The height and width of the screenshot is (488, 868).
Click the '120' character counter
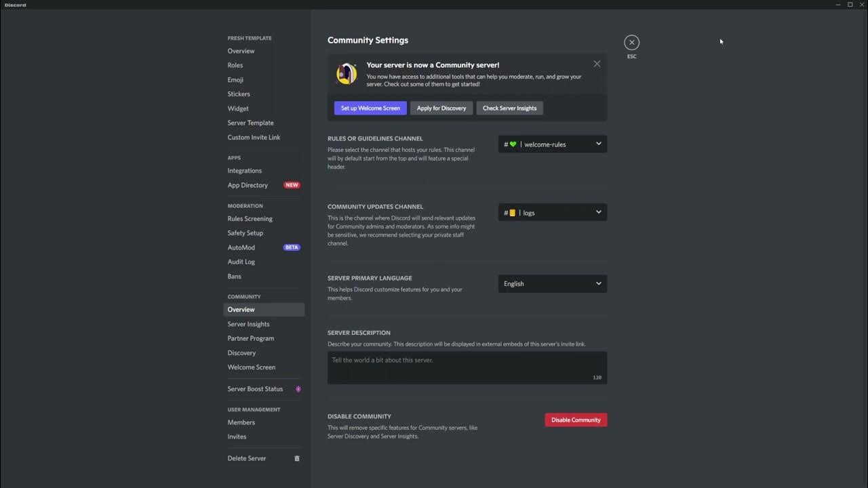[x=597, y=378]
